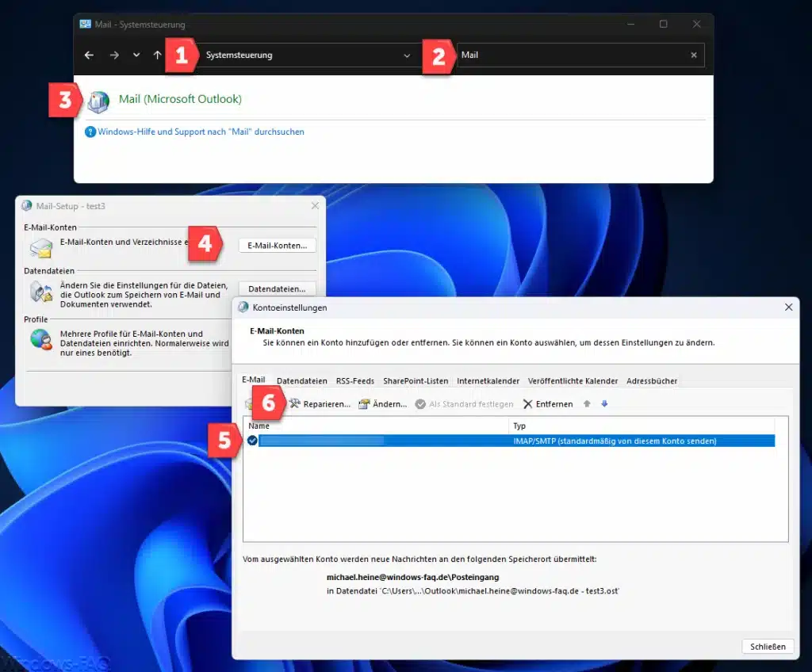Open the Adressbücher tab
The height and width of the screenshot is (672, 812).
click(x=652, y=381)
